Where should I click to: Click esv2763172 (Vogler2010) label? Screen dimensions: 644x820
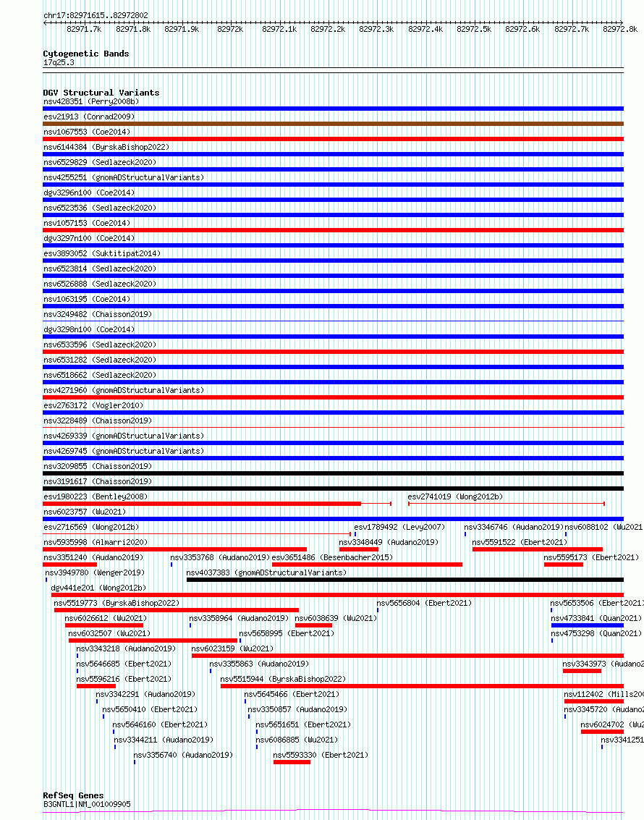pos(93,405)
